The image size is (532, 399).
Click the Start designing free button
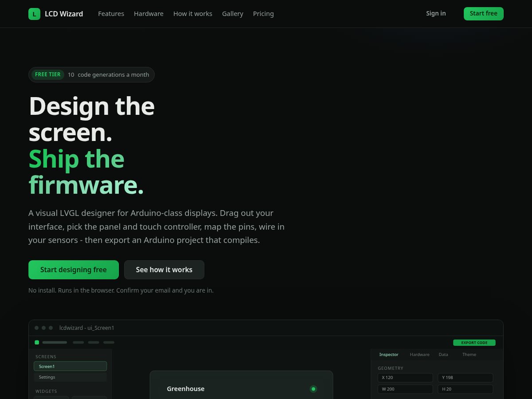tap(74, 270)
